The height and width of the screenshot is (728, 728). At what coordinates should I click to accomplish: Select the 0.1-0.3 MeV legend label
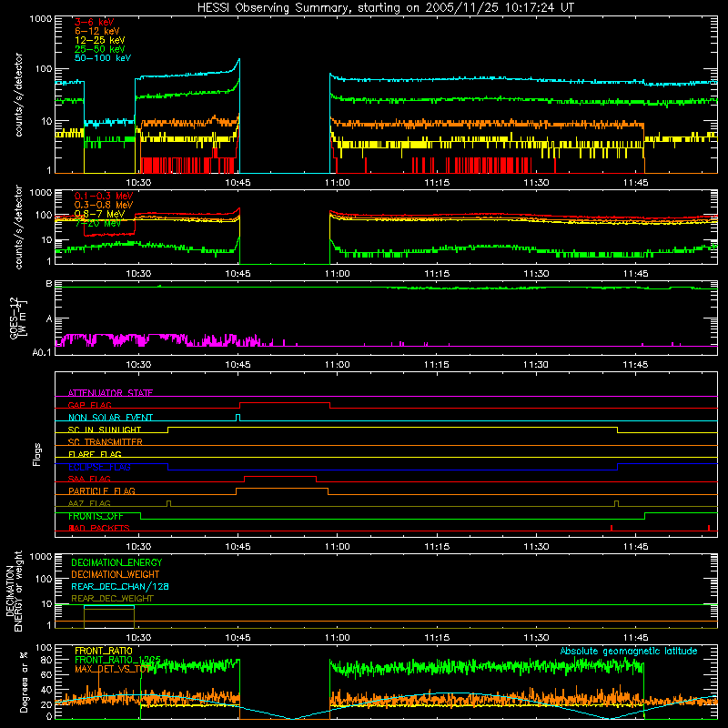coord(104,196)
